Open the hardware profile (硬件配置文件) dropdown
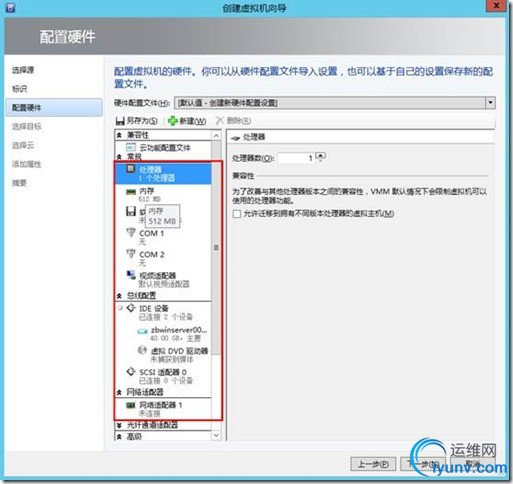513x484 pixels. pyautogui.click(x=490, y=103)
